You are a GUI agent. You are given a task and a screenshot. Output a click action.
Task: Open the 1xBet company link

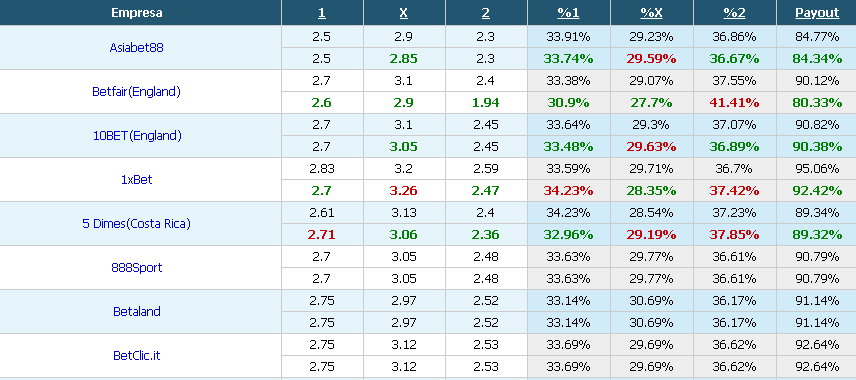[x=136, y=180]
